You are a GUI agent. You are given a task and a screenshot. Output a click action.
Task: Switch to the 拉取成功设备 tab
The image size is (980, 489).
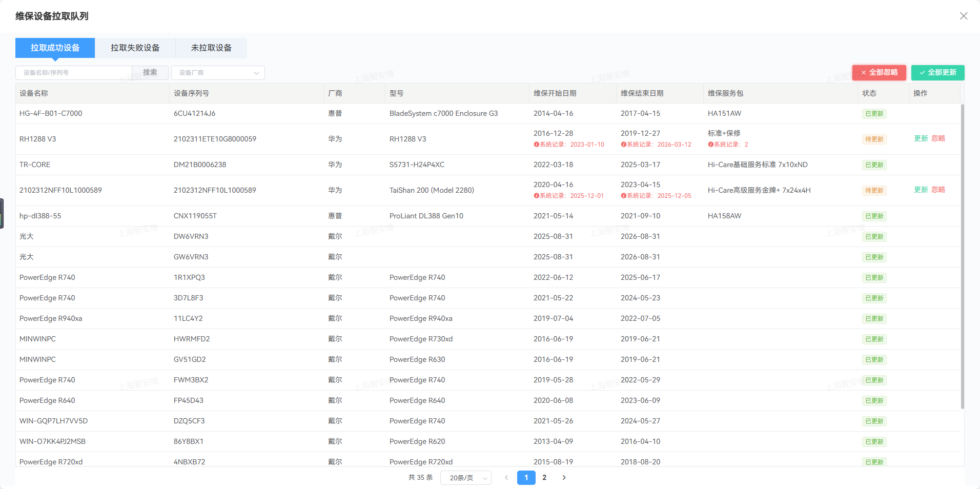point(55,48)
